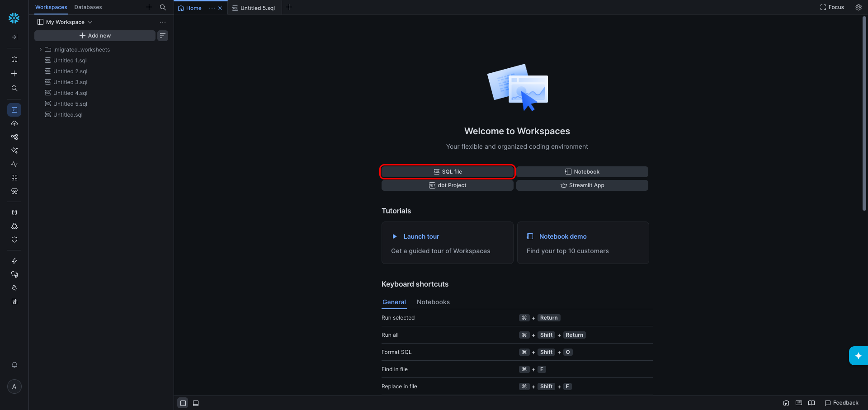Open the pulse line monitoring icon
868x410 pixels.
click(x=14, y=164)
